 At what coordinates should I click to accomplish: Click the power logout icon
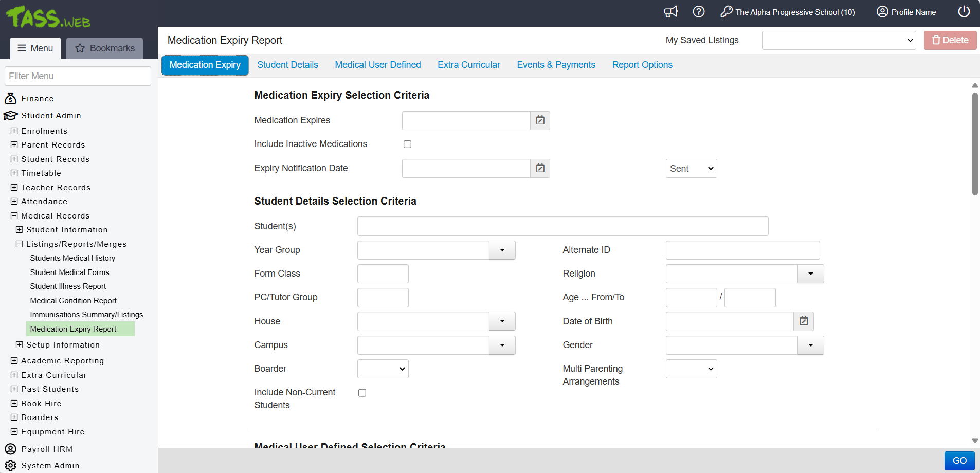964,12
